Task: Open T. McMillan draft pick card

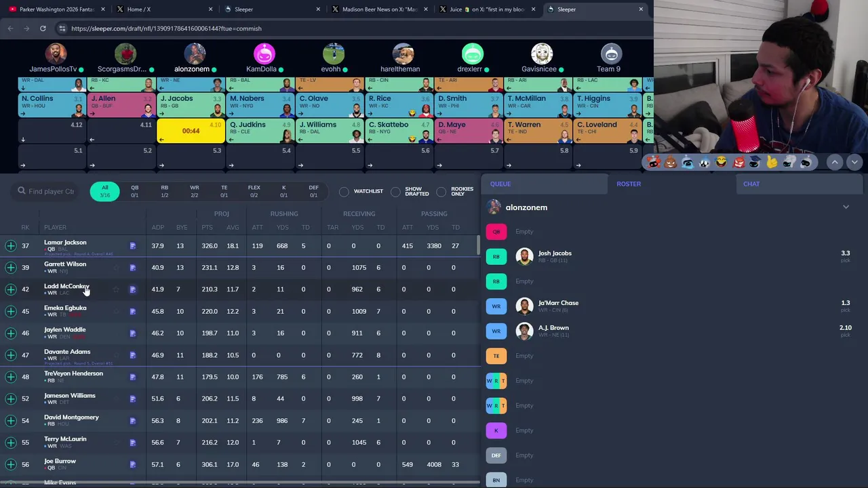Action: [539, 104]
